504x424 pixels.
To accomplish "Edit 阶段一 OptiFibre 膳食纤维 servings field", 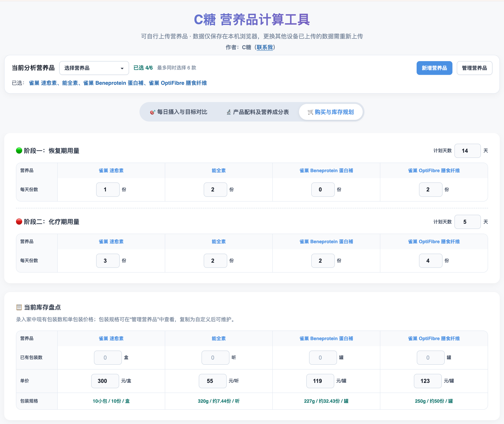I will (x=430, y=189).
